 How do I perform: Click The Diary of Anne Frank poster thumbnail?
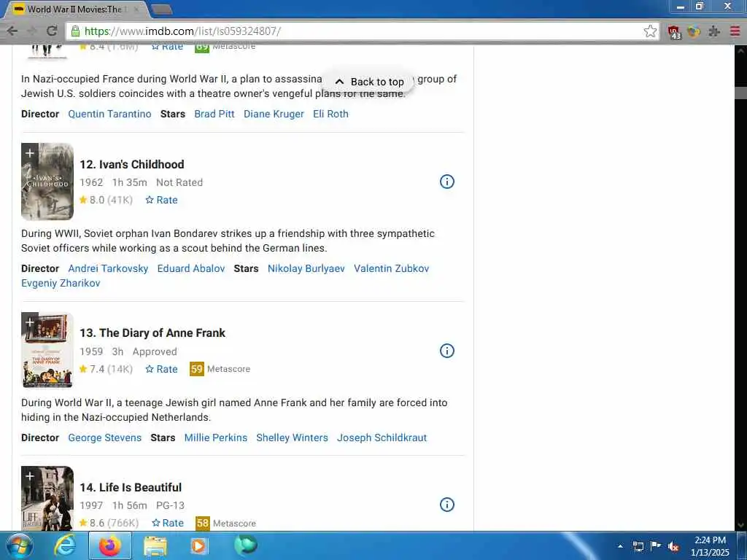pos(47,351)
